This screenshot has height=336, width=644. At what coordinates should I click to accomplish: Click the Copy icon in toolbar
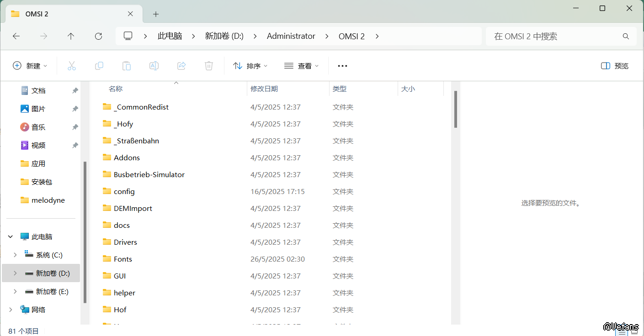[x=99, y=66]
